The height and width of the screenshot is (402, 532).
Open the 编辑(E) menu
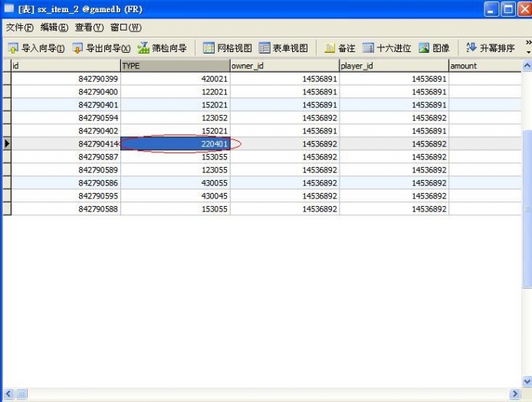54,28
